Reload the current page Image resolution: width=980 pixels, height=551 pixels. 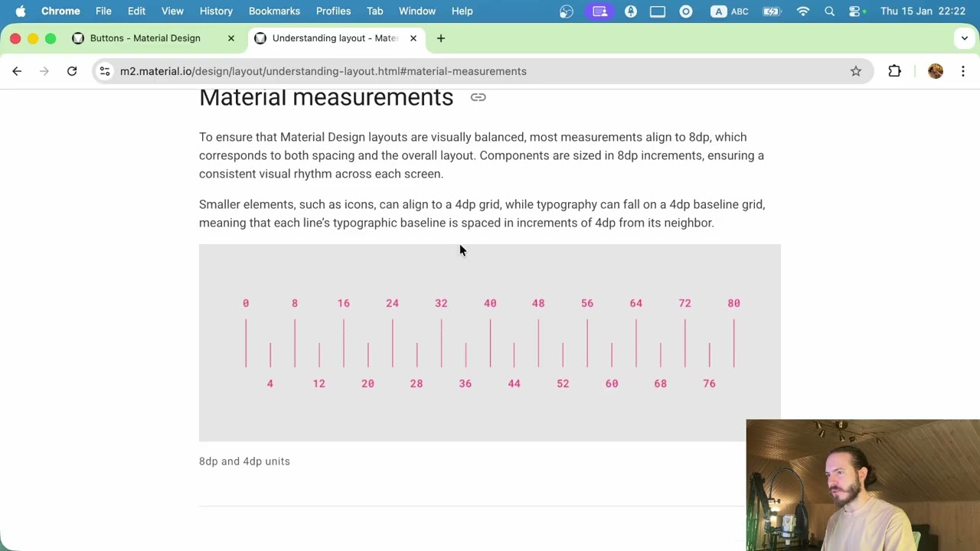point(72,71)
